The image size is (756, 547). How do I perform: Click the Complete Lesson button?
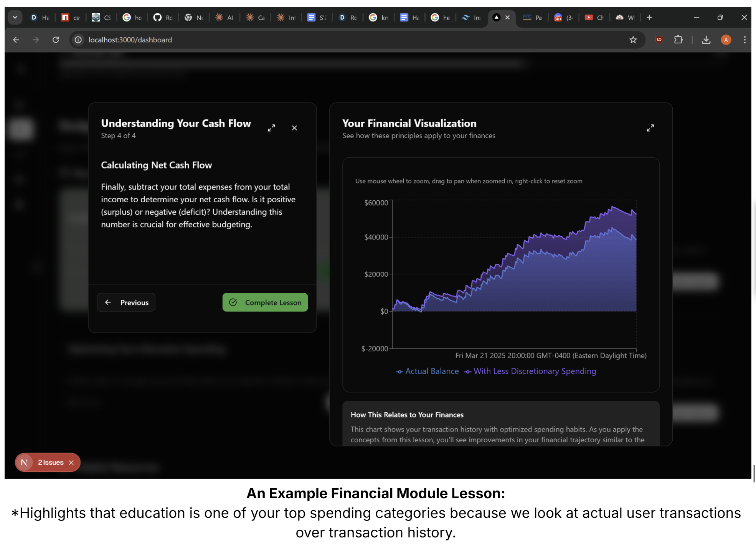265,302
